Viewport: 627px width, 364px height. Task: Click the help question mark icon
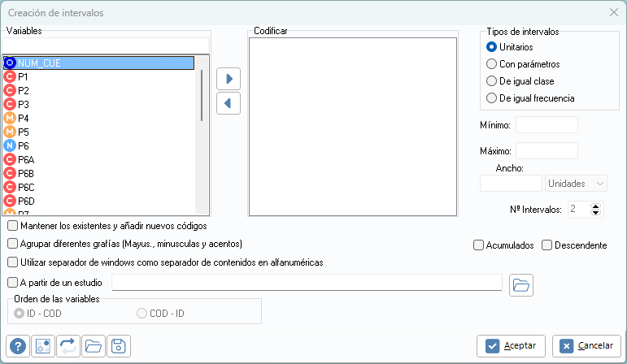(x=18, y=345)
